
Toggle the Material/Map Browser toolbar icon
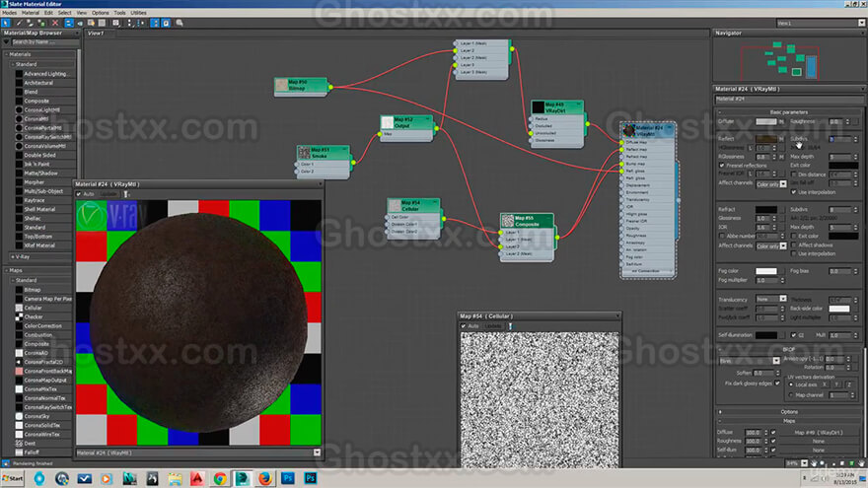pos(155,23)
